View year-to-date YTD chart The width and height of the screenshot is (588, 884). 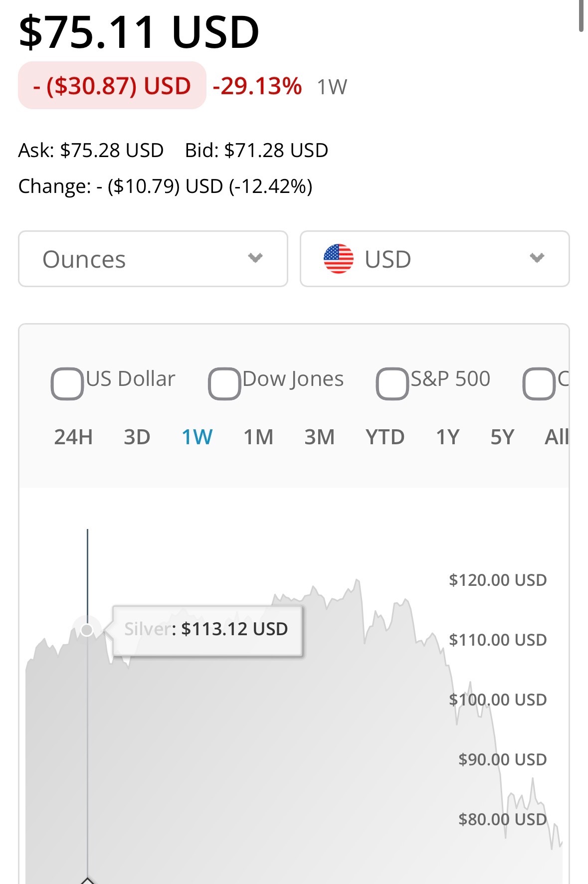click(385, 437)
